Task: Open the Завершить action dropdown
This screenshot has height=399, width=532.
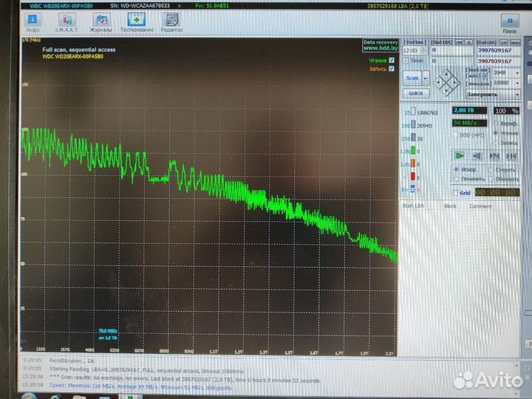Action: (515, 94)
